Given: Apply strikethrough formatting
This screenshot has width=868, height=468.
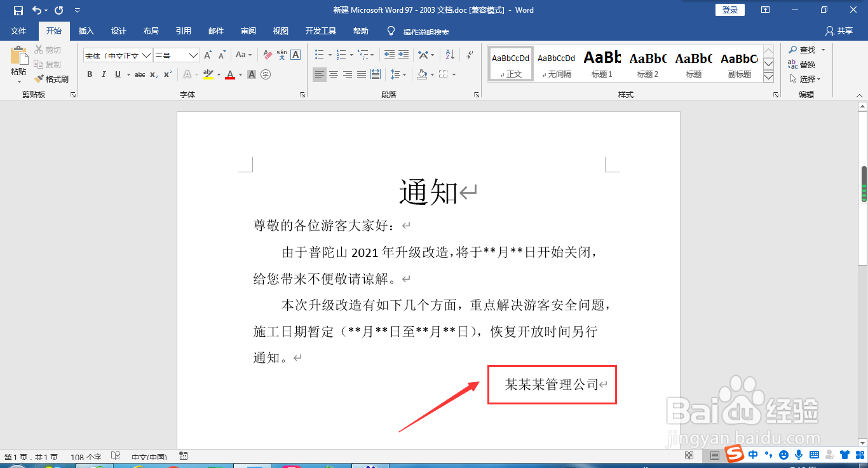Looking at the screenshot, I should point(140,74).
